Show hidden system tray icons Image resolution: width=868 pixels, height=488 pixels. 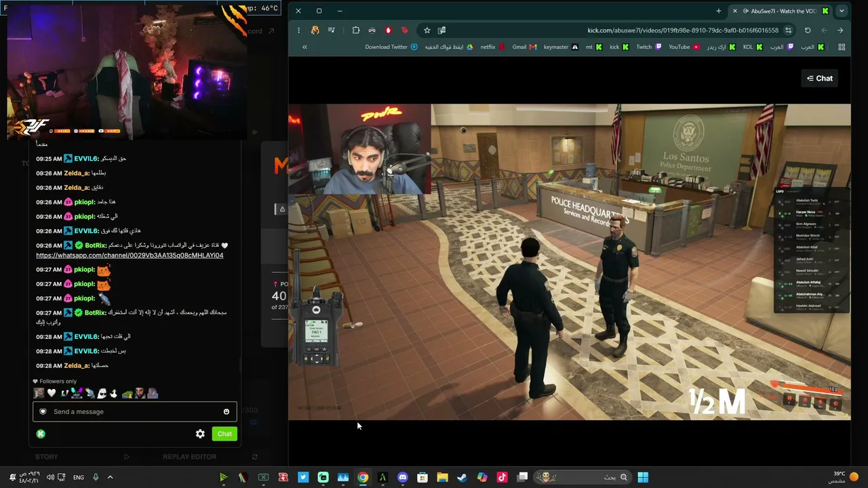(110, 477)
